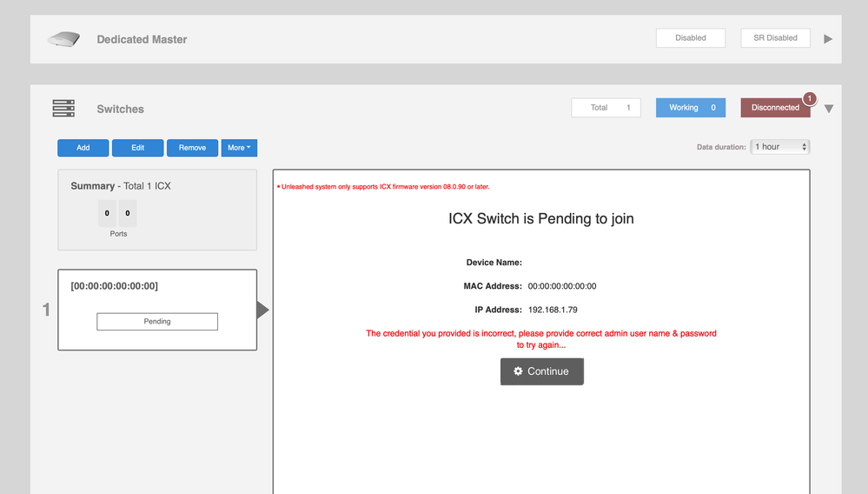
Task: Click the Pending status label
Action: click(x=157, y=322)
